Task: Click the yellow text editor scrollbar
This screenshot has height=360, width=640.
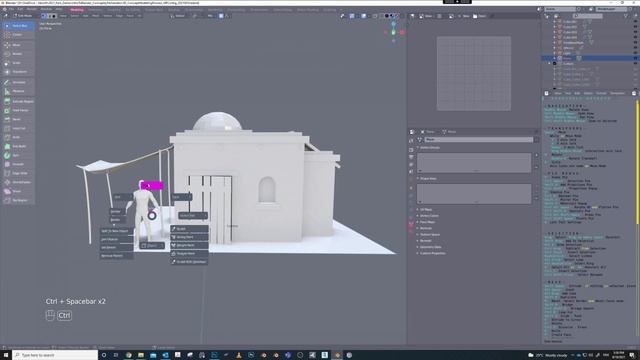Action: click(x=637, y=162)
